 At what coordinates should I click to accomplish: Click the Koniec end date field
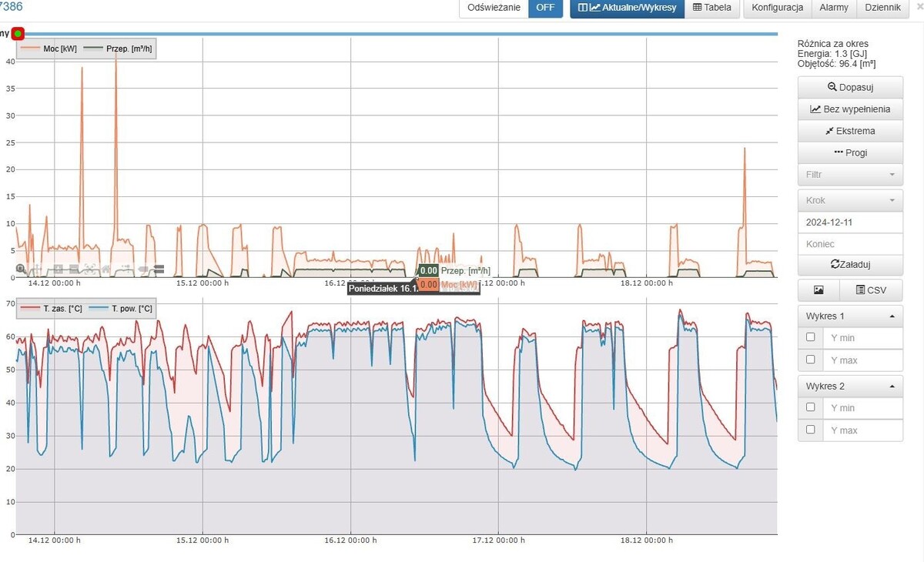(x=850, y=244)
